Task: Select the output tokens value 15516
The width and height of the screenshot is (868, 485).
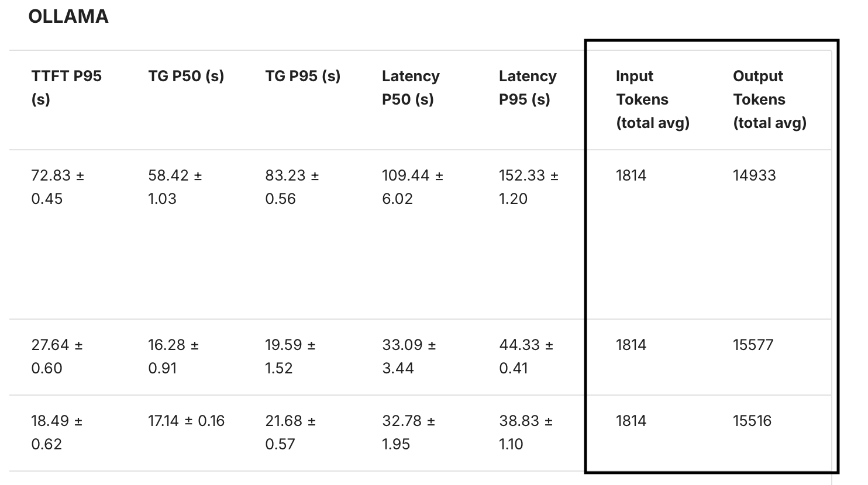Action: tap(752, 421)
